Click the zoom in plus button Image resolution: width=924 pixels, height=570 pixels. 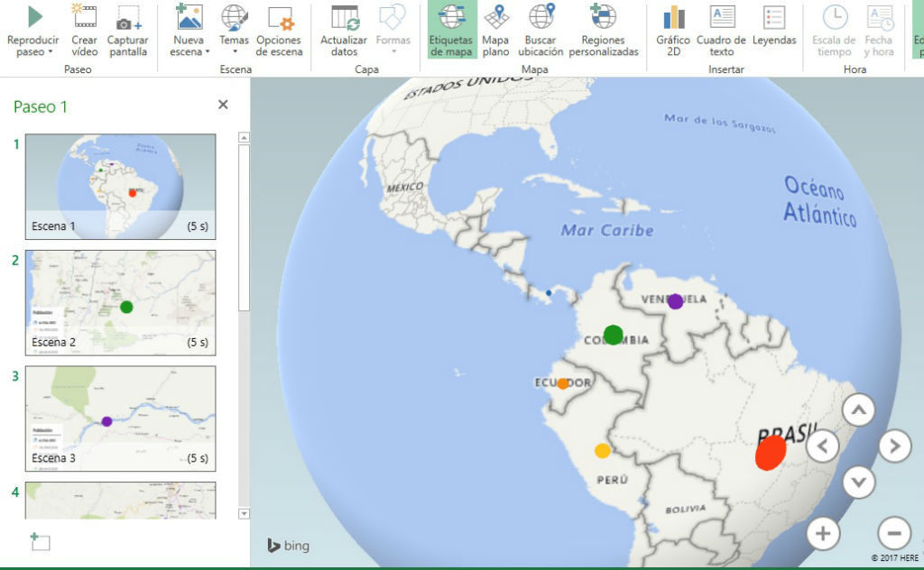click(822, 533)
